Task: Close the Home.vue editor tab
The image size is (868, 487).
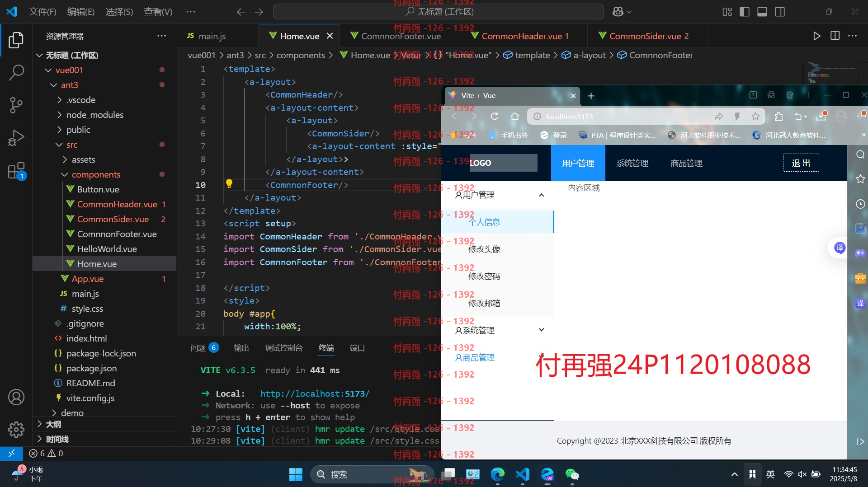Action: (x=330, y=36)
